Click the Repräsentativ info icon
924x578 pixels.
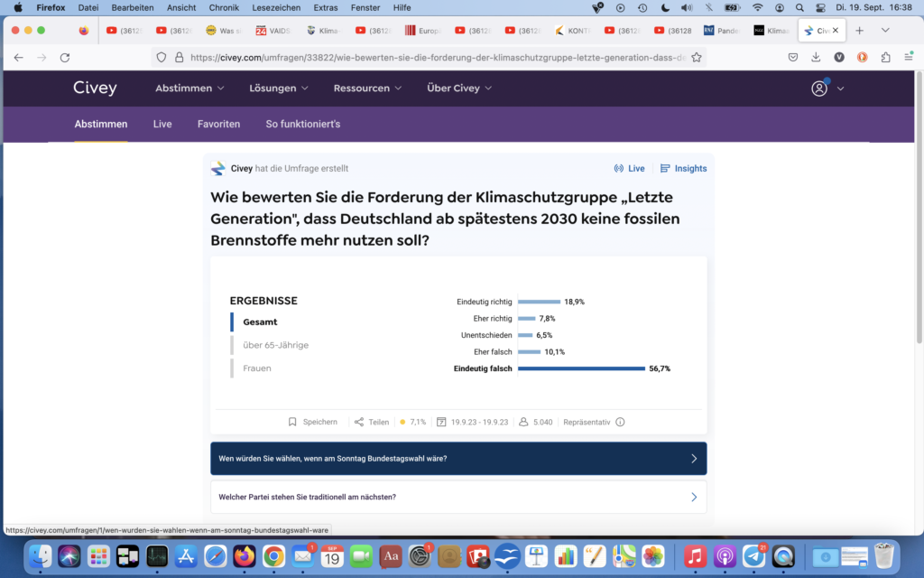click(620, 422)
